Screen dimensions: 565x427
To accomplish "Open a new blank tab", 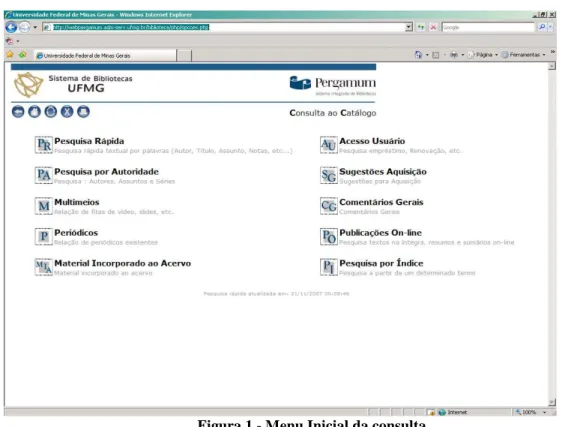I will 184,56.
